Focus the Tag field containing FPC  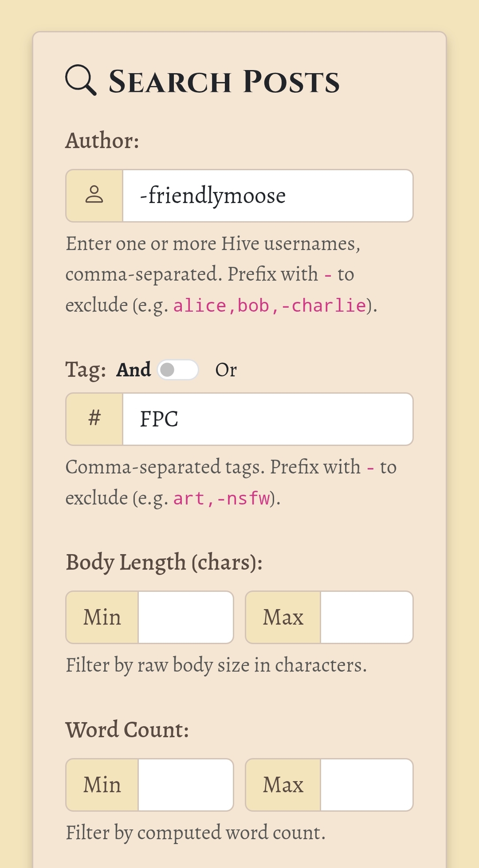pyautogui.click(x=268, y=419)
